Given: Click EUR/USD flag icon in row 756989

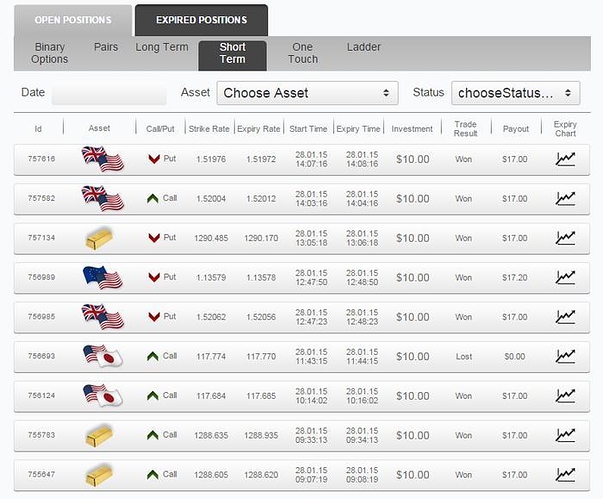Looking at the screenshot, I should (103, 277).
